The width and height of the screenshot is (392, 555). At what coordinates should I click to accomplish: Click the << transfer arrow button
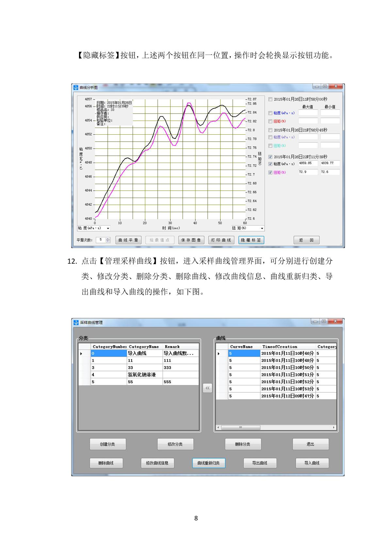207,388
